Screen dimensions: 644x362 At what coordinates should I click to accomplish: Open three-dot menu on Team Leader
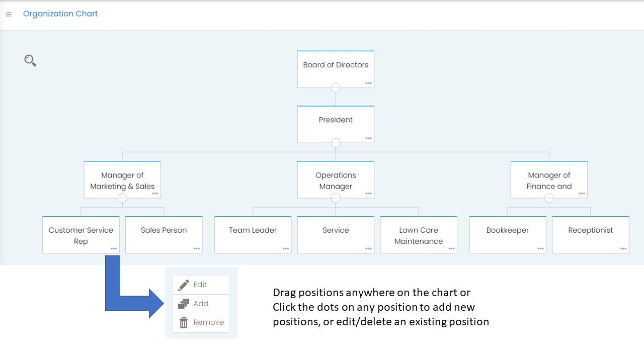285,248
